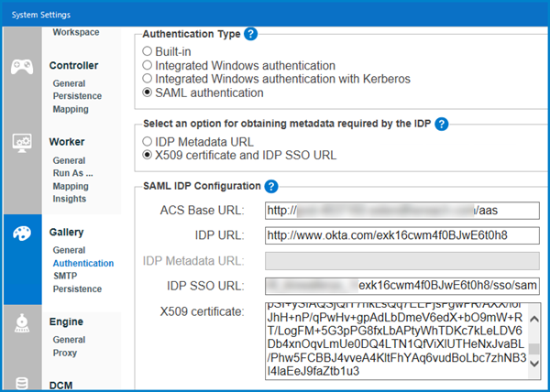Click the Controller heading

pyautogui.click(x=73, y=66)
